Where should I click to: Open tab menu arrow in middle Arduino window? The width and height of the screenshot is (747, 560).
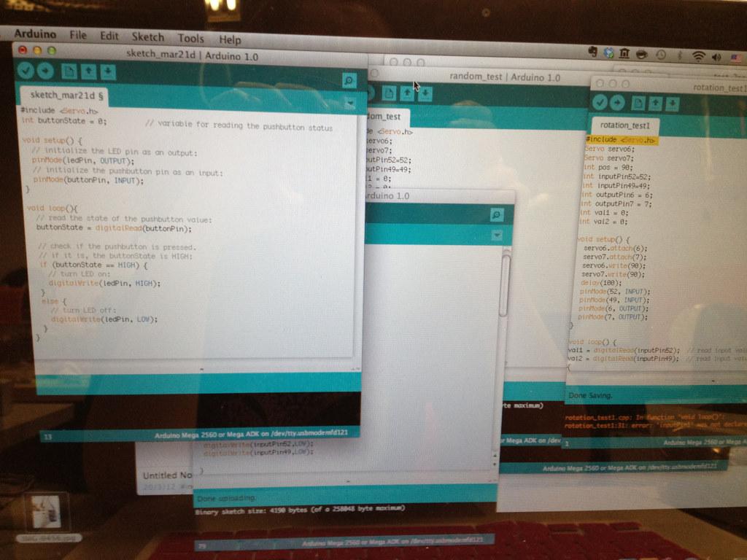click(497, 236)
